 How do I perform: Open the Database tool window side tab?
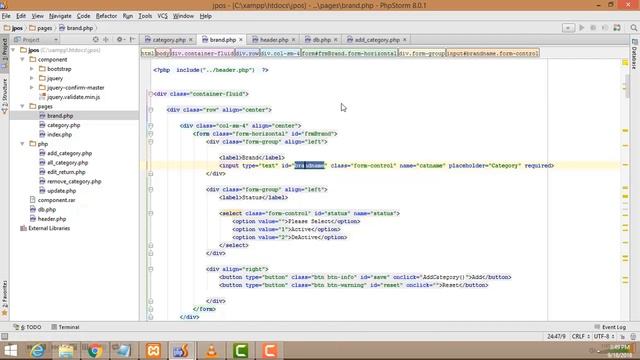[x=635, y=54]
